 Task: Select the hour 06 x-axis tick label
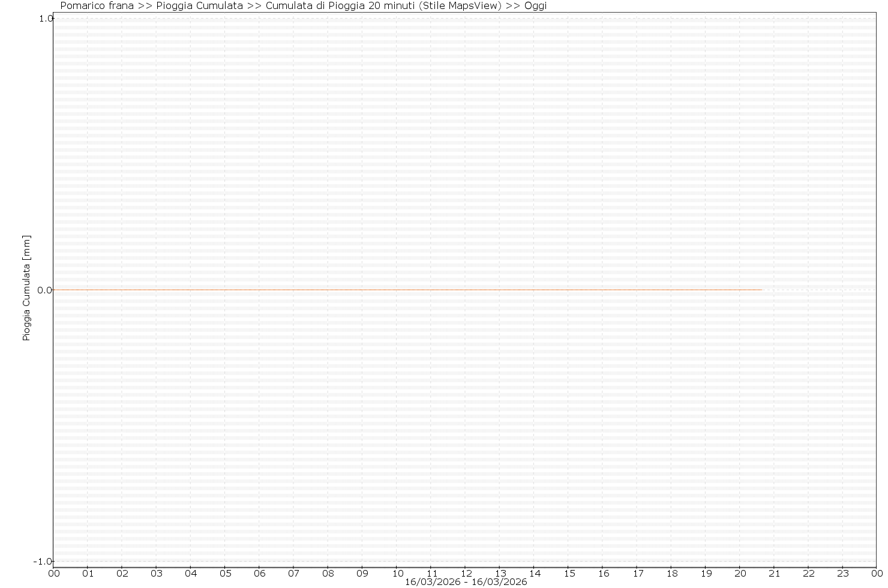[259, 573]
